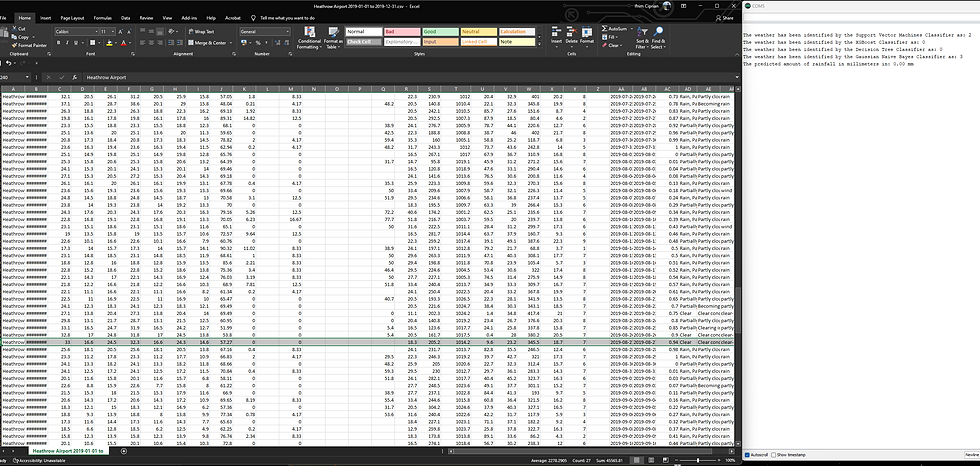The height and width of the screenshot is (466, 980).
Task: Click the Sort & Filter icon
Action: coord(641,38)
